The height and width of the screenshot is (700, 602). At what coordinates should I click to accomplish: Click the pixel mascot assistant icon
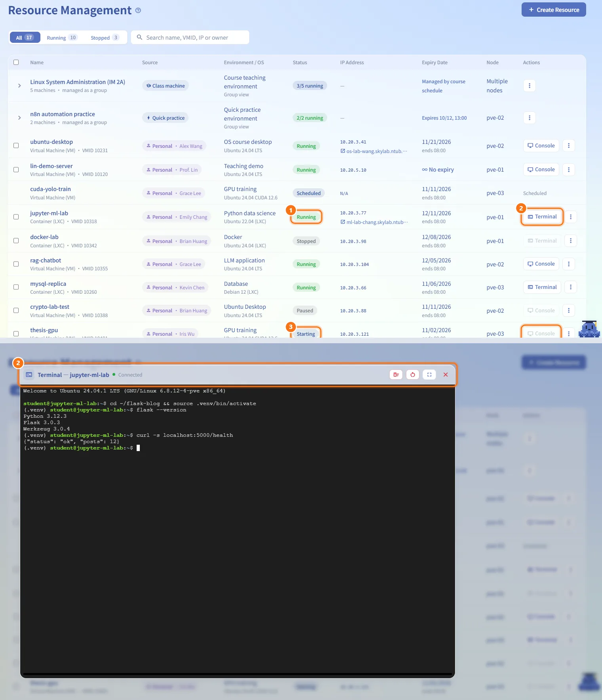click(x=589, y=329)
